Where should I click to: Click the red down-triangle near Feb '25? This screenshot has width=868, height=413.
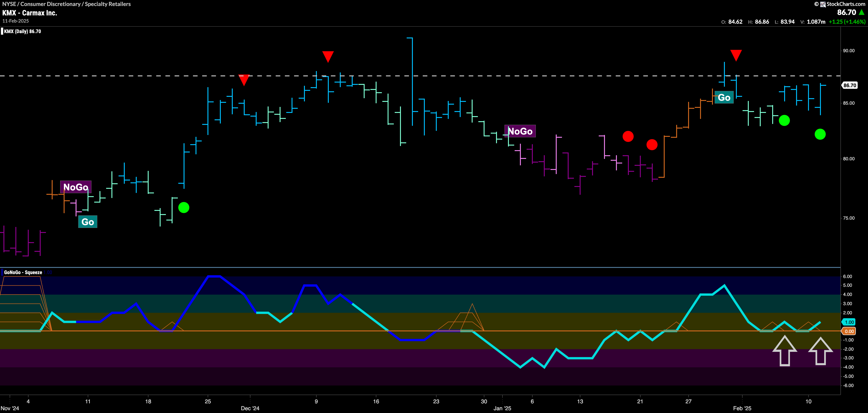[x=736, y=55]
